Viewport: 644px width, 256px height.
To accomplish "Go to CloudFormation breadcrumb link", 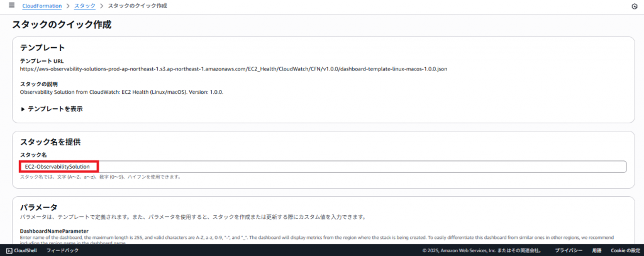I will [x=42, y=6].
